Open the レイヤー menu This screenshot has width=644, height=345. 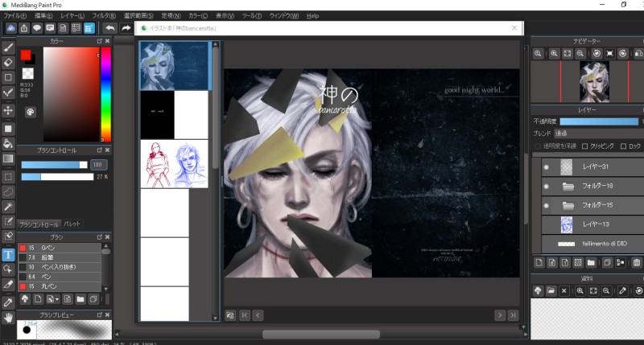click(x=72, y=15)
